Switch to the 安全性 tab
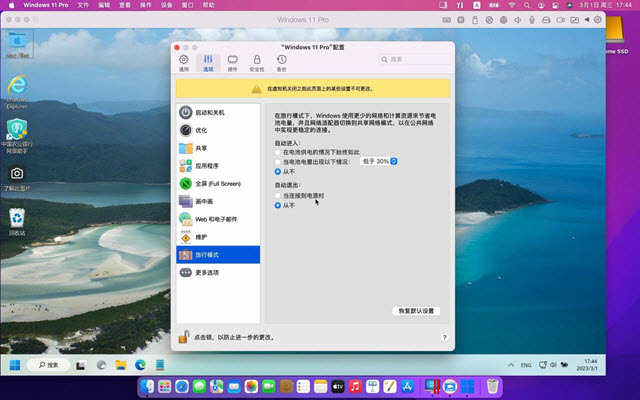 257,63
